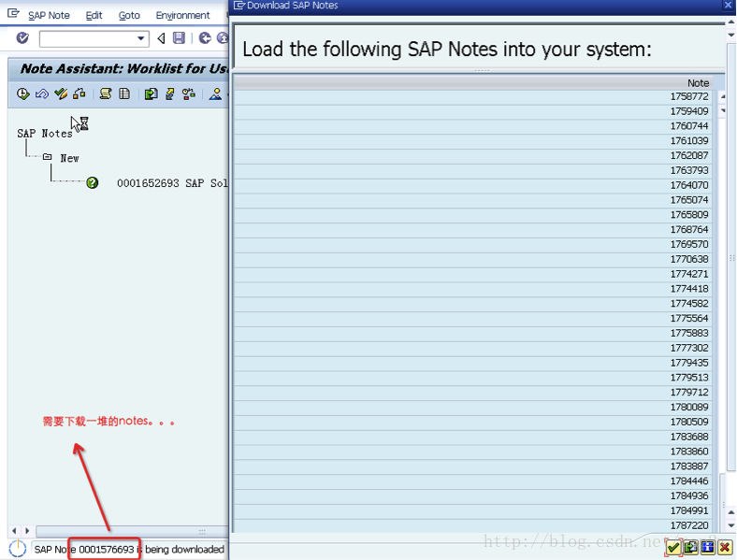
Task: Select note 1770638 in the list
Action: [473, 259]
